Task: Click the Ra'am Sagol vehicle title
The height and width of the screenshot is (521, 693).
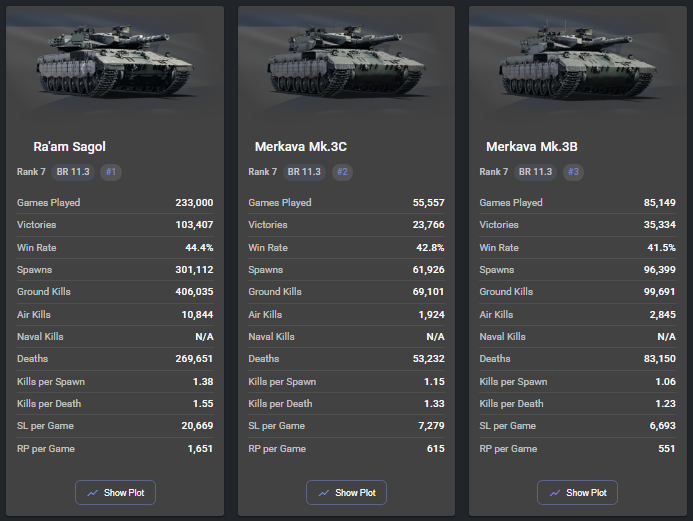Action: (x=69, y=147)
